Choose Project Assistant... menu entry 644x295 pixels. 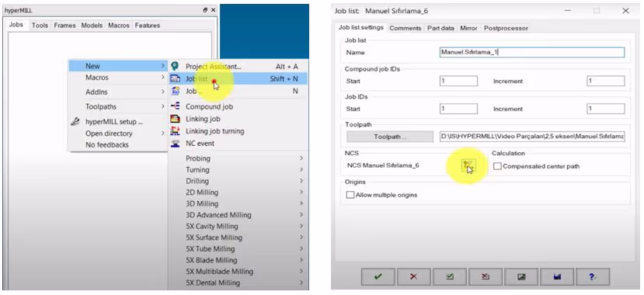coord(238,66)
